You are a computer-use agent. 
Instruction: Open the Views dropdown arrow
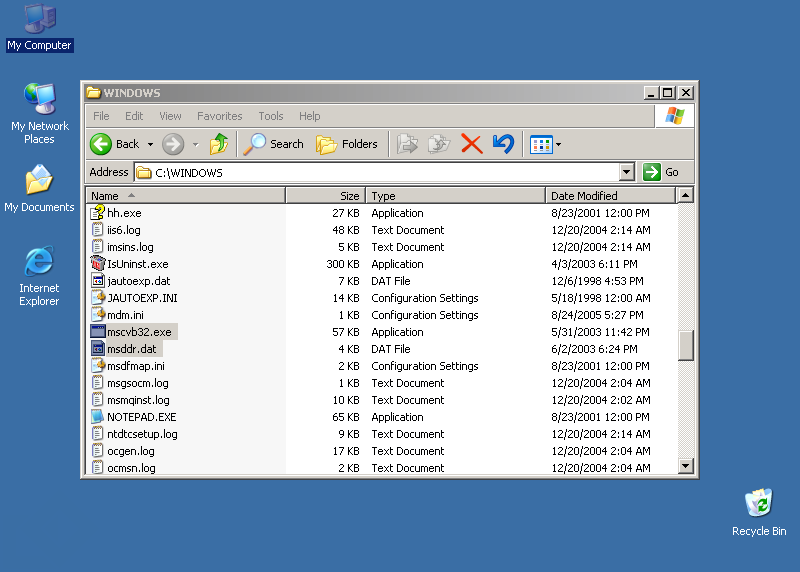(x=559, y=145)
